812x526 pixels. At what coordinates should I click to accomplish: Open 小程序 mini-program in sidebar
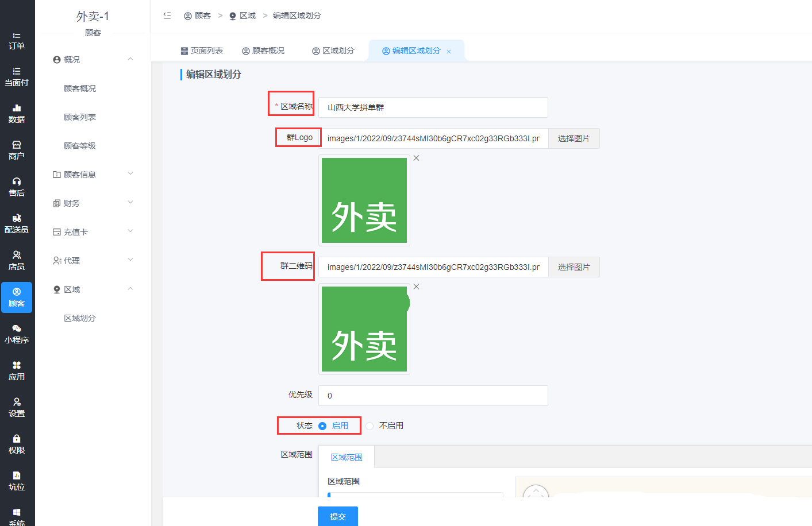[x=17, y=334]
